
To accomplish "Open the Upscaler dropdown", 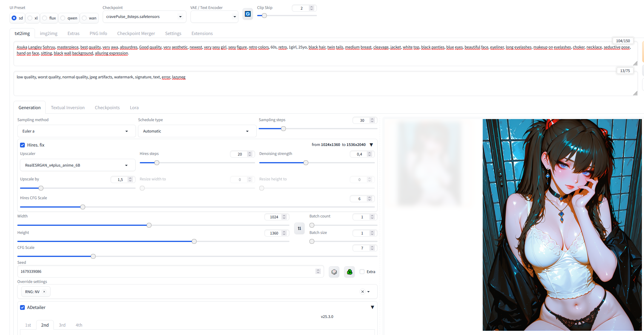I will click(77, 165).
